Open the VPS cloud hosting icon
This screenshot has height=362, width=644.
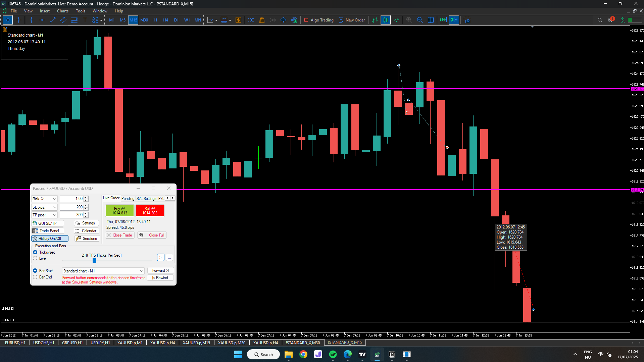(283, 20)
